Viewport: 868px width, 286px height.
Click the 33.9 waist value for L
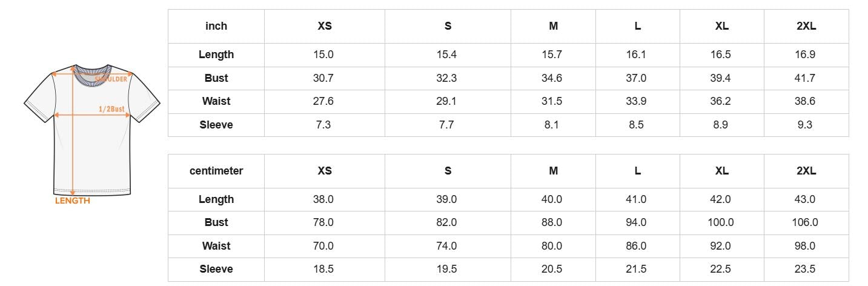click(636, 101)
